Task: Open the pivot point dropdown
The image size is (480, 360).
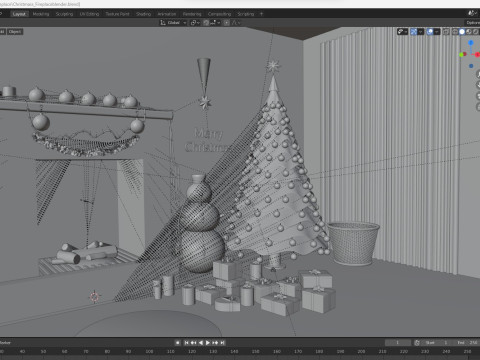Action: tap(195, 23)
